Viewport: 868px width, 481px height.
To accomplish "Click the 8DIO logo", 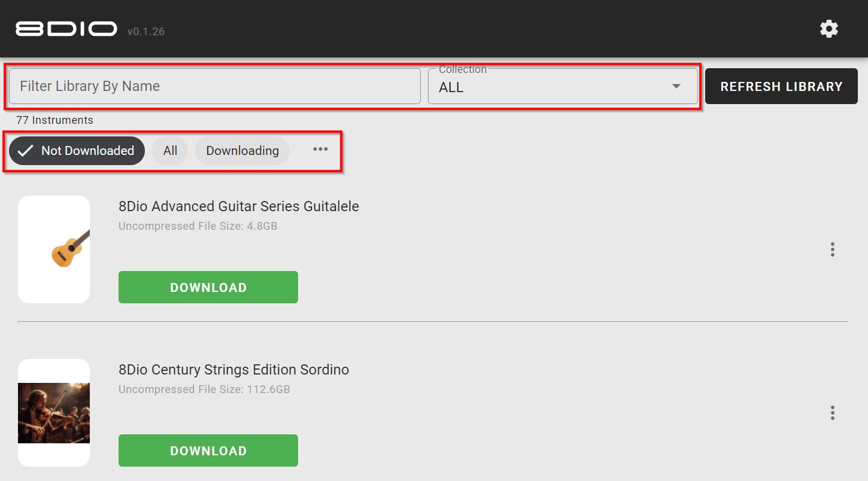I will point(66,29).
